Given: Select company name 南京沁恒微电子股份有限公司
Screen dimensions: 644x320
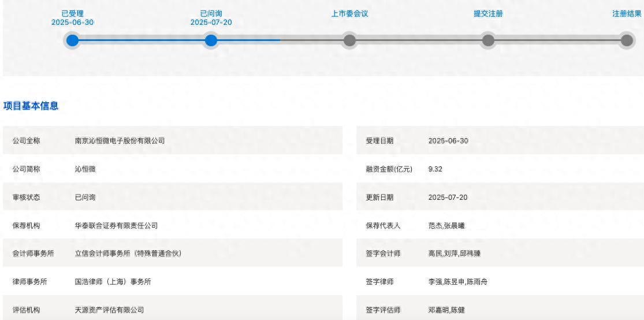Looking at the screenshot, I should (120, 141).
